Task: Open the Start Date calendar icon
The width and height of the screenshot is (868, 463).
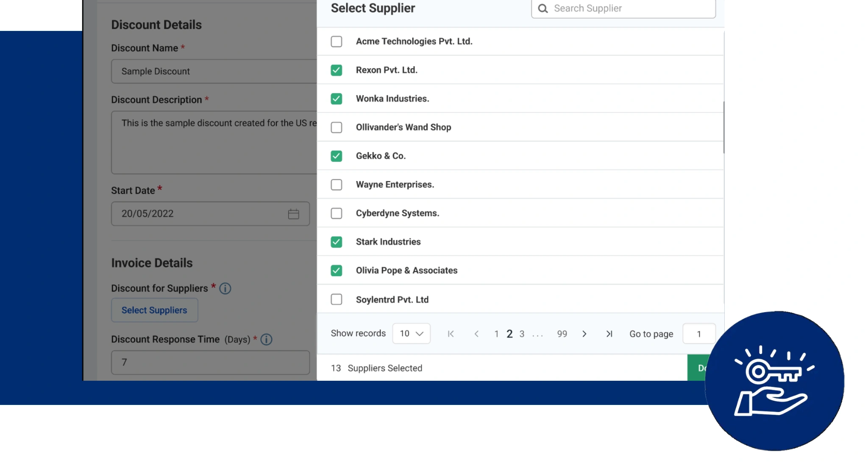Action: [x=293, y=214]
